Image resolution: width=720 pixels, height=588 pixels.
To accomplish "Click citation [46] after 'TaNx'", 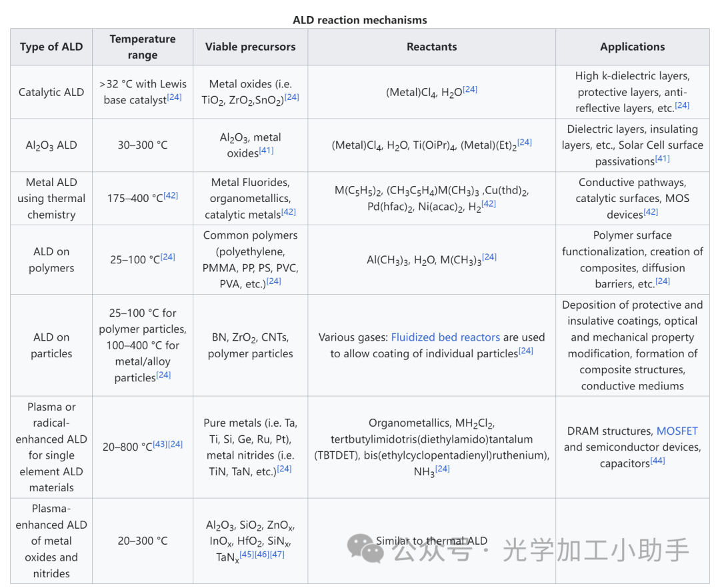I will point(262,554).
